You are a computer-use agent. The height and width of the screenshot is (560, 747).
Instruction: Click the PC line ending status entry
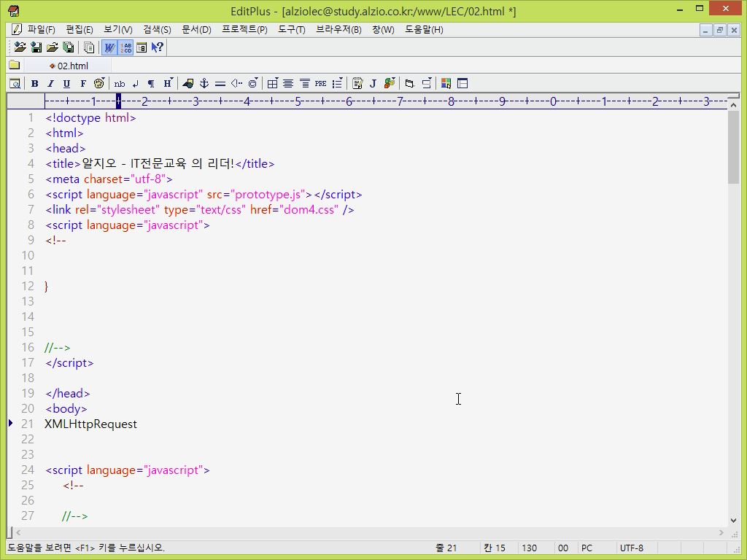(x=587, y=548)
